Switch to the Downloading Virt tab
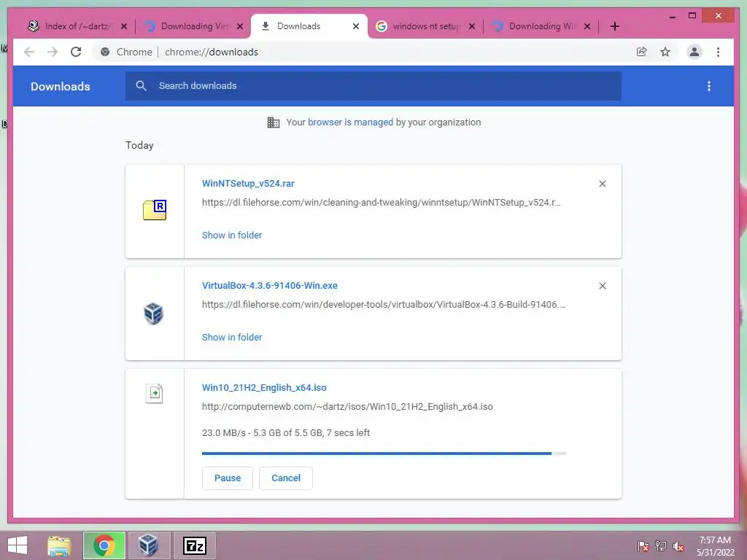Viewport: 747px width, 560px height. coord(193,26)
